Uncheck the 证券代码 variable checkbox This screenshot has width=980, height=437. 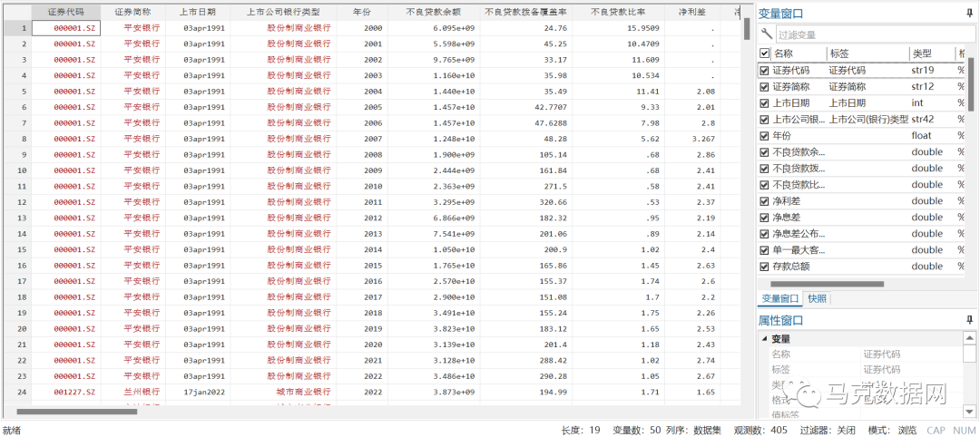[x=764, y=71]
